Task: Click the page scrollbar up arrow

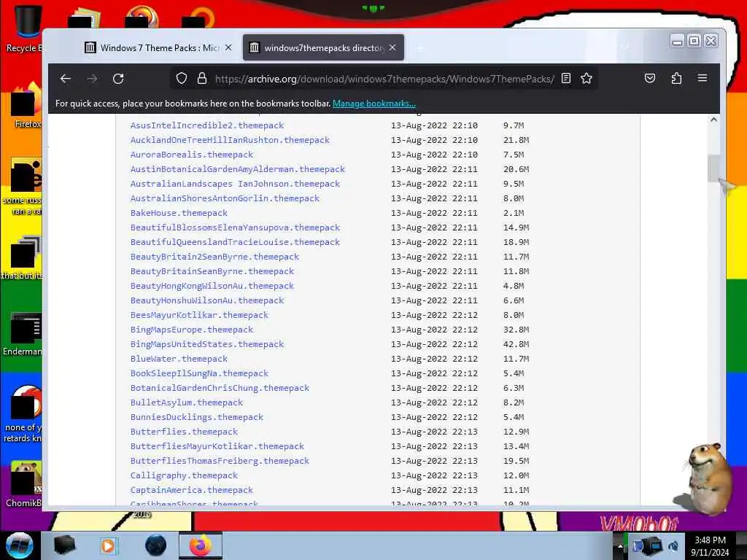Action: coord(713,120)
